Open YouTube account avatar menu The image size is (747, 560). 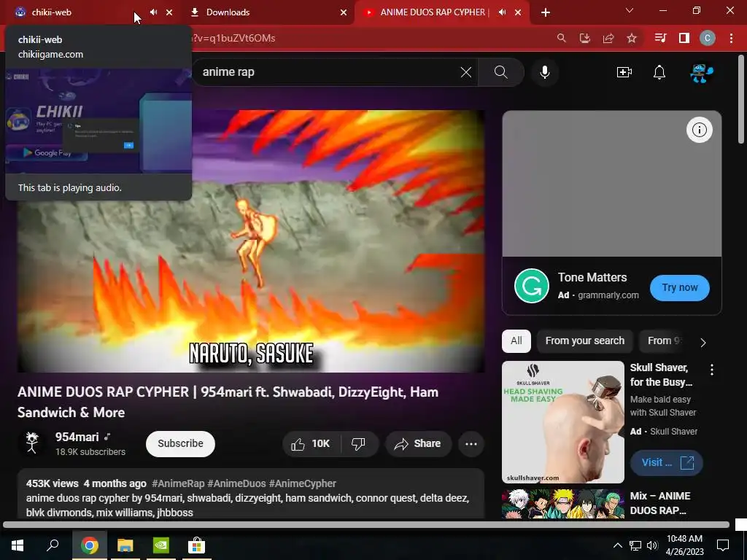tap(701, 72)
